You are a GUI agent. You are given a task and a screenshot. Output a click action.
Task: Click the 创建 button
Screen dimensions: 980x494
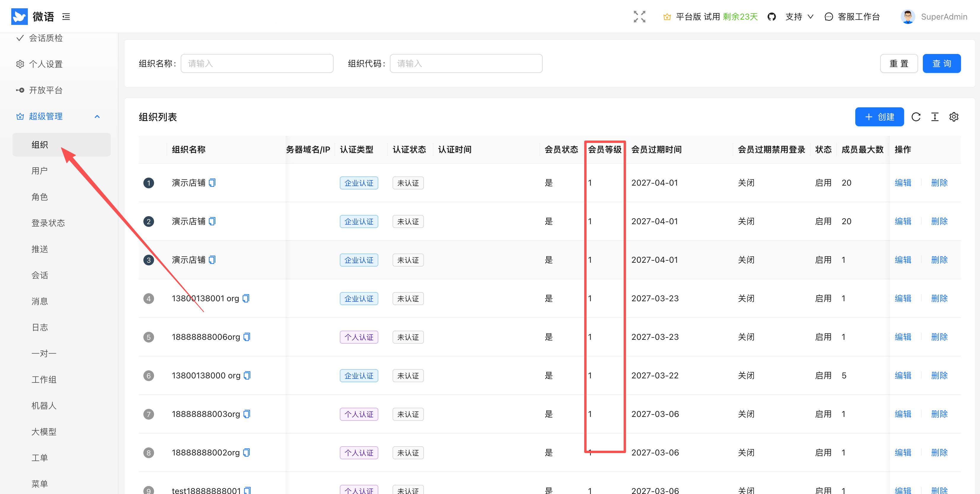pyautogui.click(x=879, y=117)
